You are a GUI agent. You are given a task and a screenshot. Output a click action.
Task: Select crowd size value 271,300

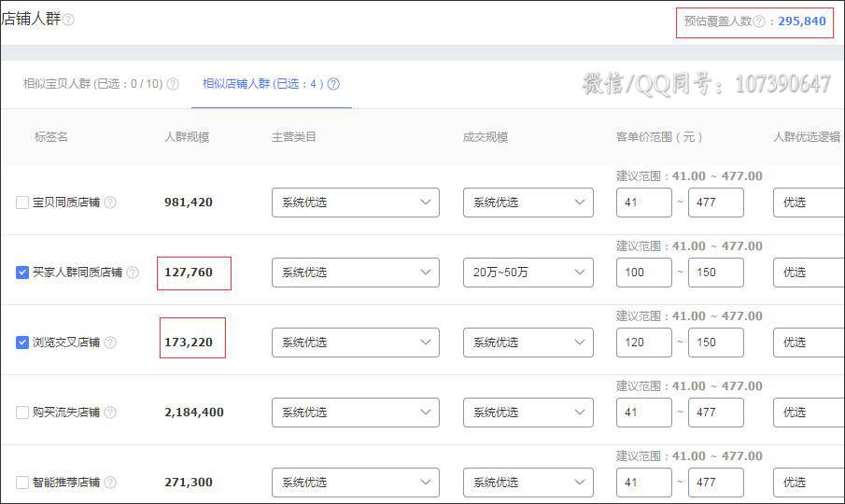point(189,483)
